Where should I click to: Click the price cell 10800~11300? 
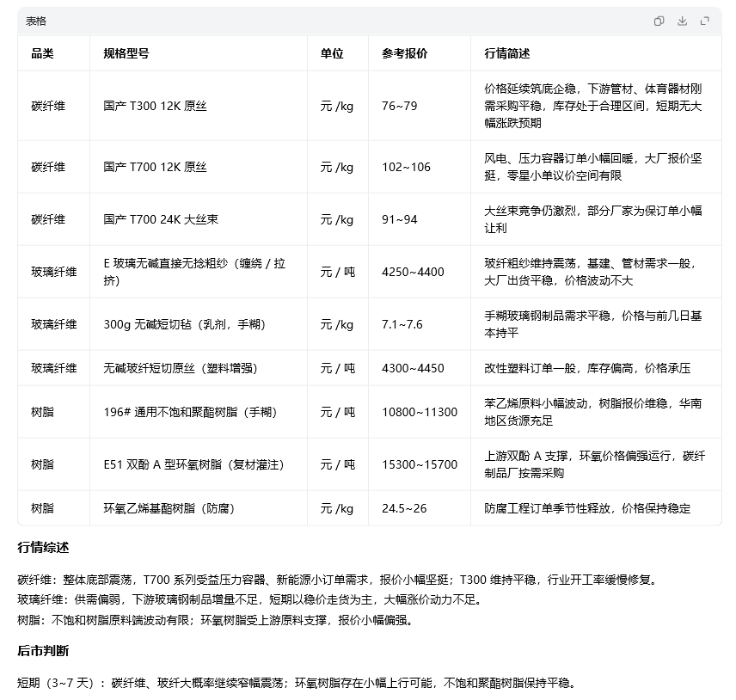[x=420, y=412]
